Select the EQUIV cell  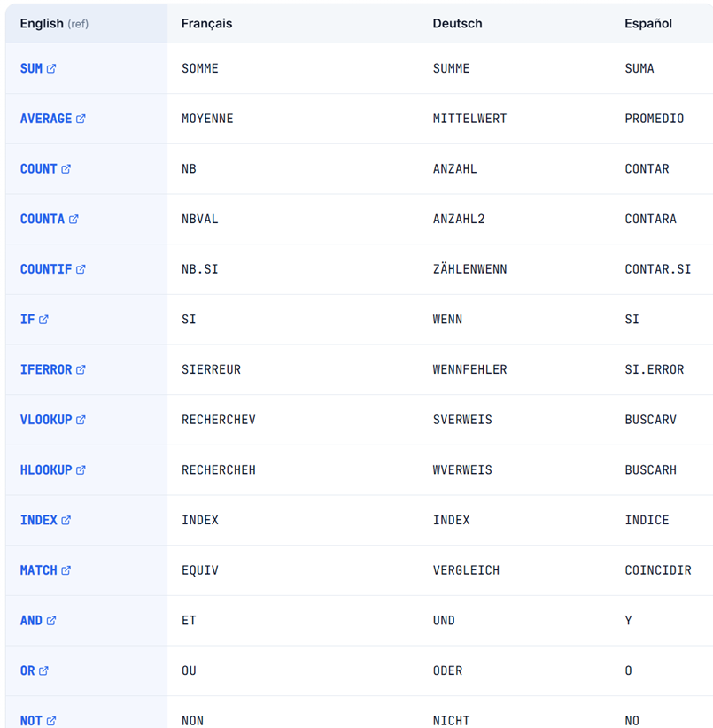[293, 570]
